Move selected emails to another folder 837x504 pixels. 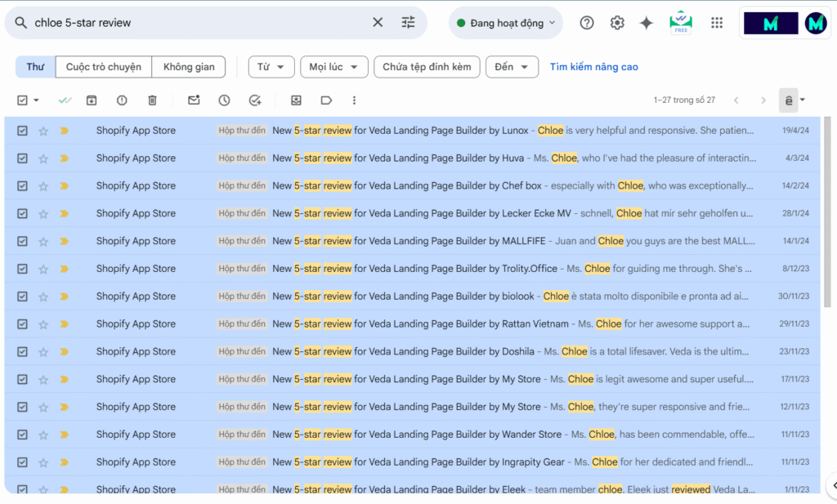[295, 100]
